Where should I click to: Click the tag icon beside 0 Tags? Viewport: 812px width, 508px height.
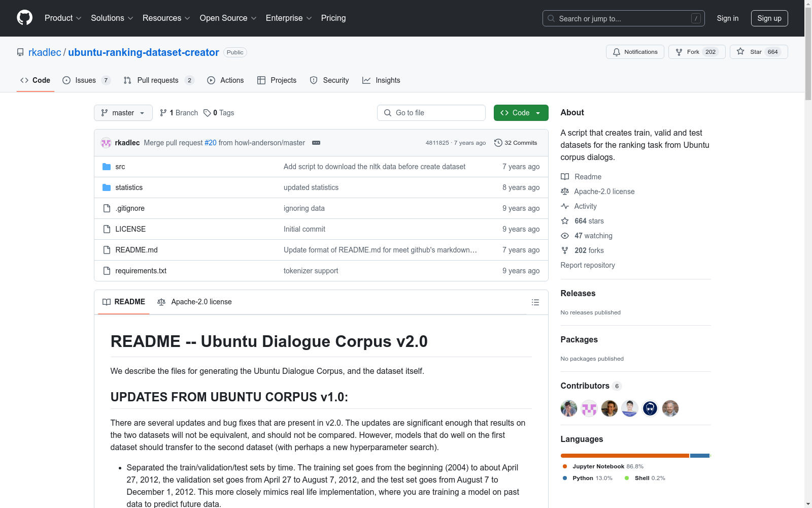coord(207,113)
